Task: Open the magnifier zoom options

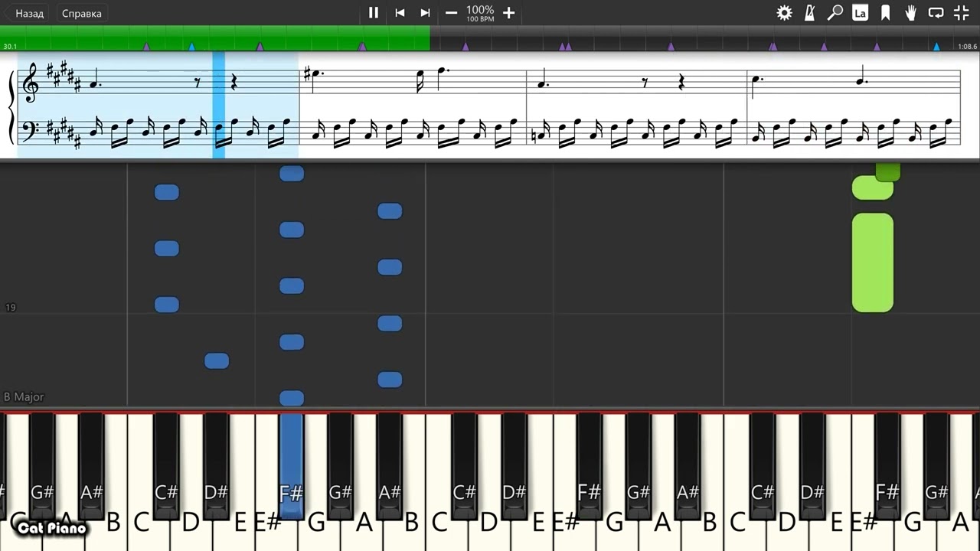Action: tap(835, 13)
